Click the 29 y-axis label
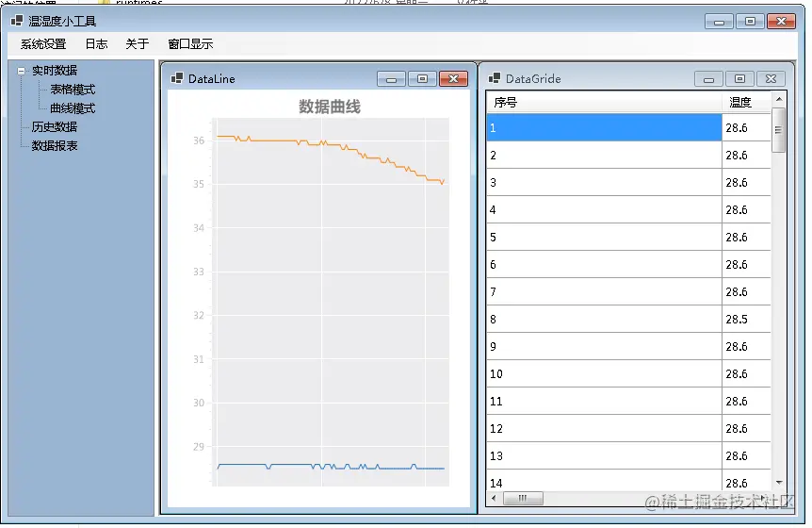This screenshot has height=528, width=812. [x=199, y=446]
